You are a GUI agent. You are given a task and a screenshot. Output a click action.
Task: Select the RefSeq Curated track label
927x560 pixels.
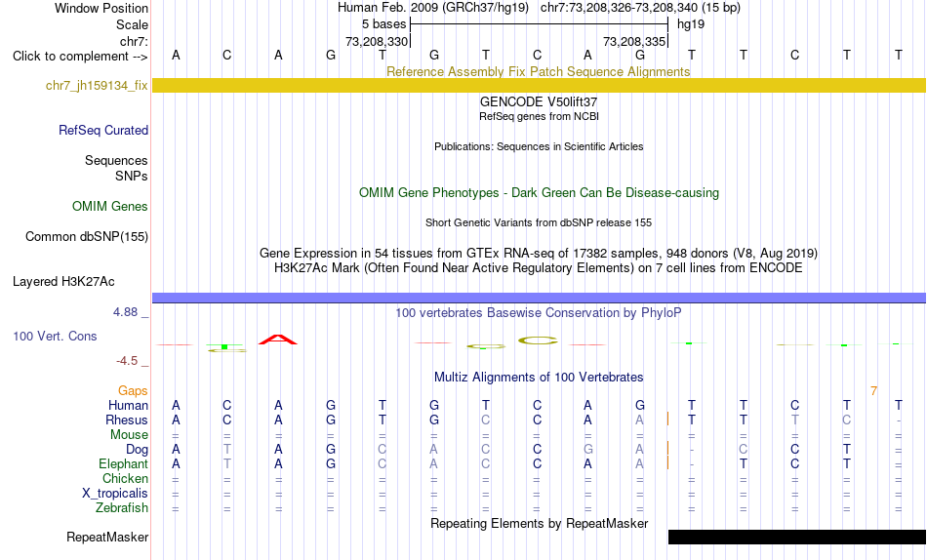coord(103,130)
